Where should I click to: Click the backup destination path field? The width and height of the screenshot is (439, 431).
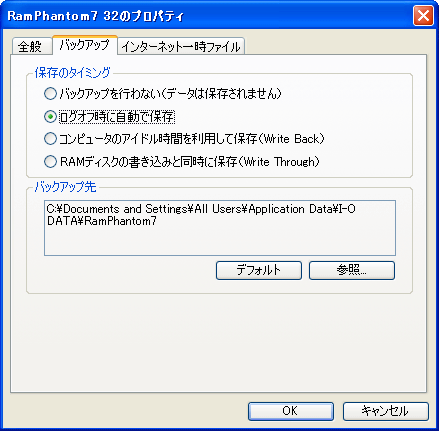[x=220, y=228]
